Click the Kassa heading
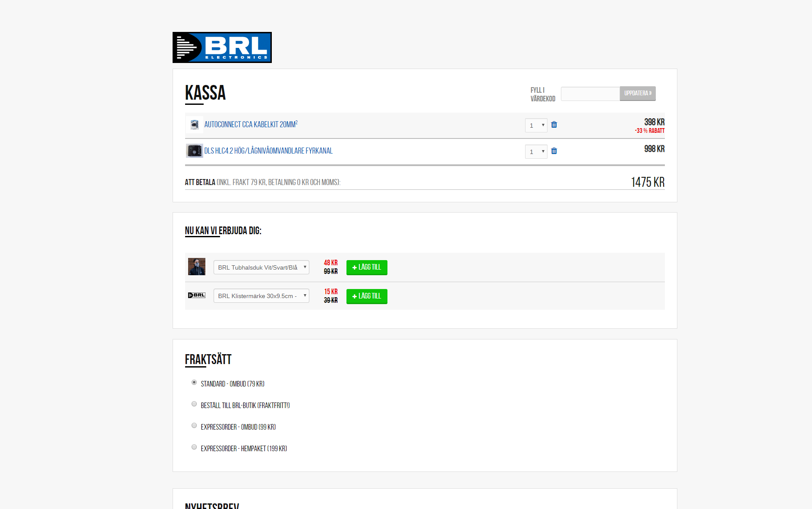Viewport: 812px width, 509px height. point(205,93)
